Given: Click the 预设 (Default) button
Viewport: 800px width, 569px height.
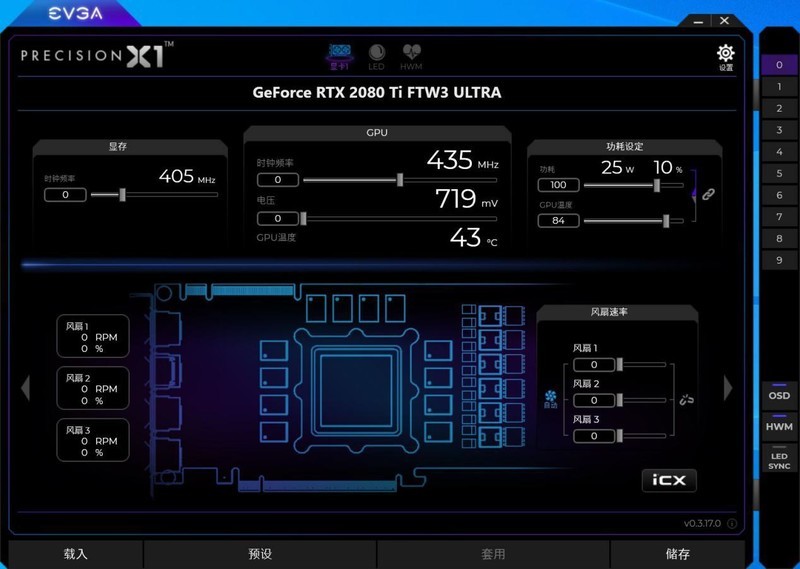Looking at the screenshot, I should [x=260, y=554].
